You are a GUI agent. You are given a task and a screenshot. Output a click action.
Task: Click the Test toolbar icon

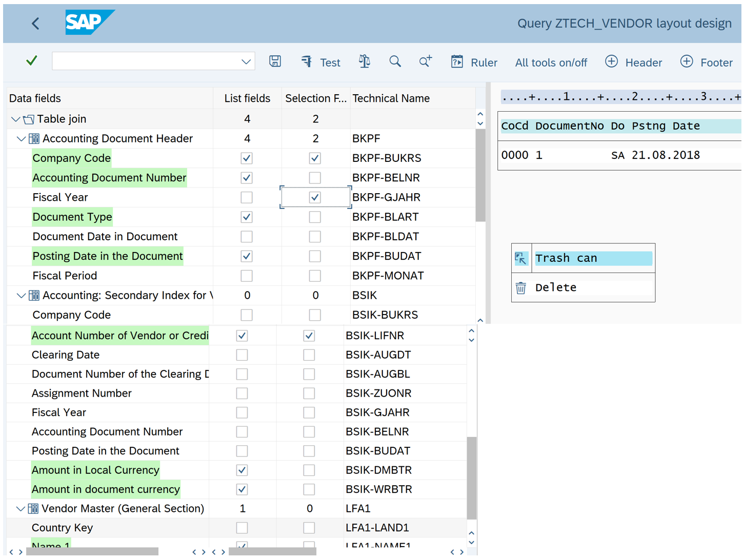(x=320, y=62)
